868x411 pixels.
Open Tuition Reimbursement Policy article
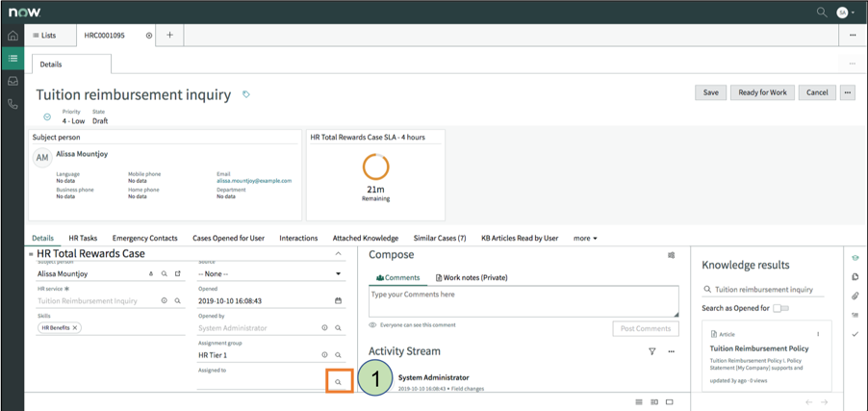759,348
